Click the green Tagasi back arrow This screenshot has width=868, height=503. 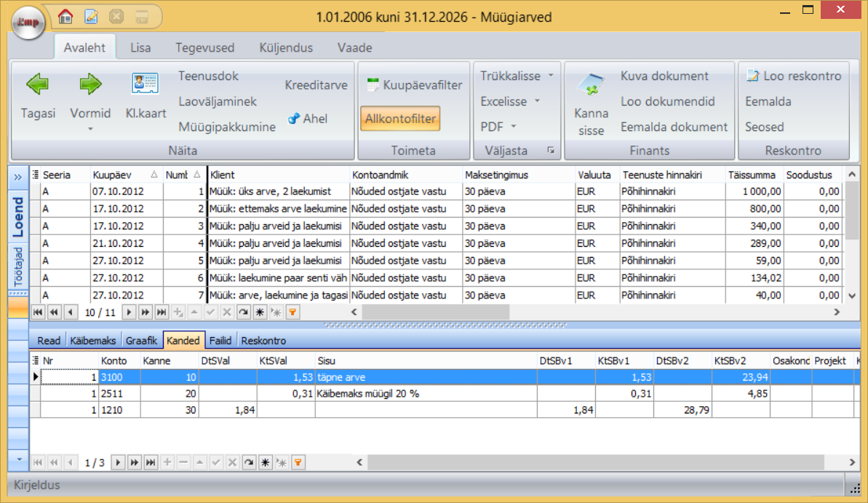[x=38, y=86]
